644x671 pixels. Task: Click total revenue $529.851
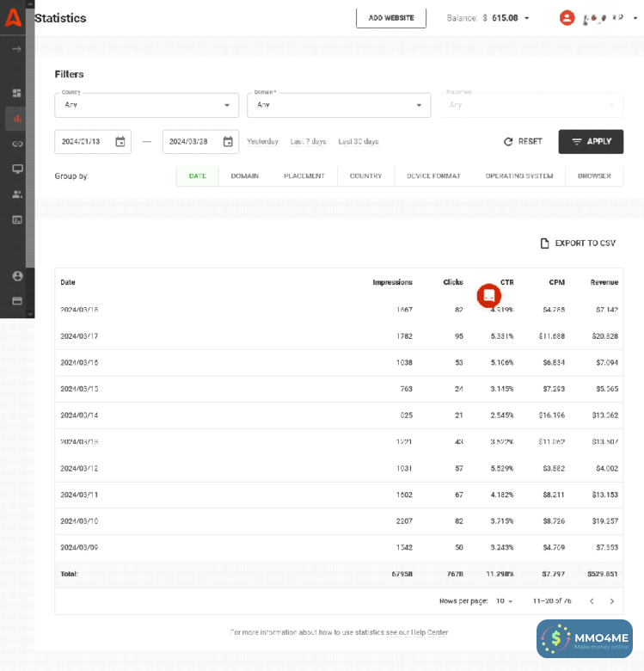(x=602, y=574)
